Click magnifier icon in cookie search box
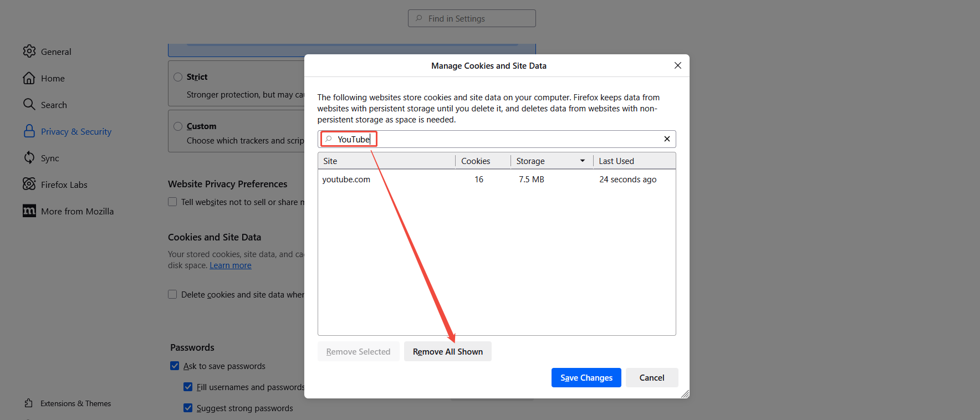 pyautogui.click(x=329, y=139)
